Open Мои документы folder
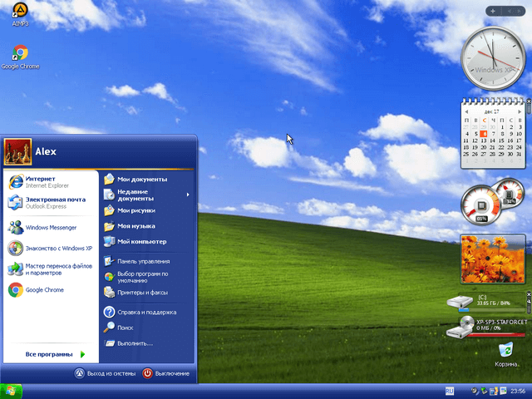This screenshot has width=532, height=399. [x=148, y=180]
